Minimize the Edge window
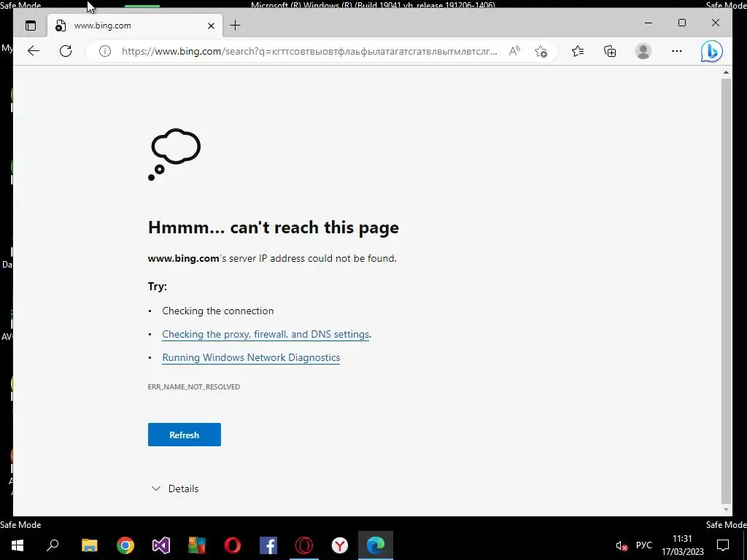This screenshot has height=560, width=747. click(649, 23)
